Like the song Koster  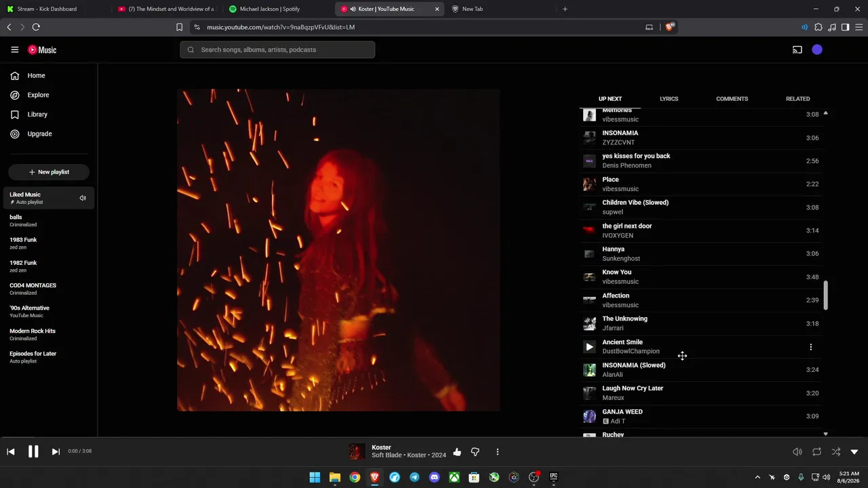[x=457, y=451]
